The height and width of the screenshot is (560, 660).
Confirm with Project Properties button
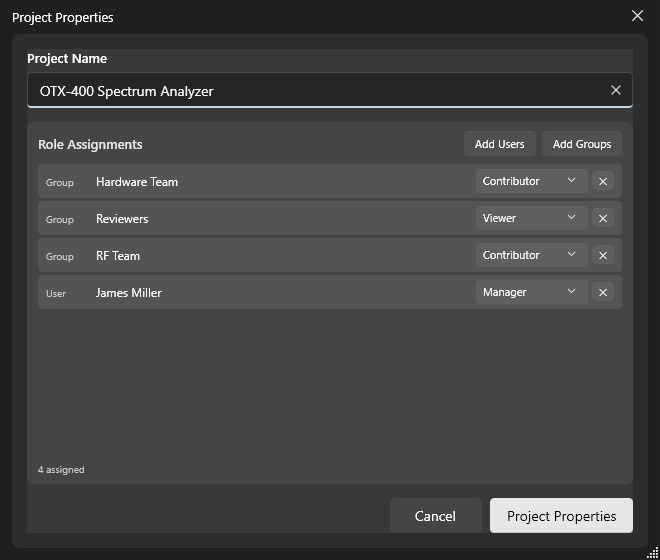click(x=561, y=516)
